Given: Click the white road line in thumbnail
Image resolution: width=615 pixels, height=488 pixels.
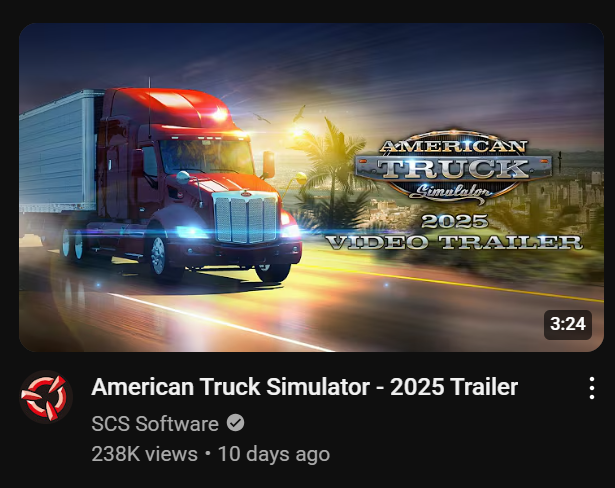Looking at the screenshot, I should (220, 322).
